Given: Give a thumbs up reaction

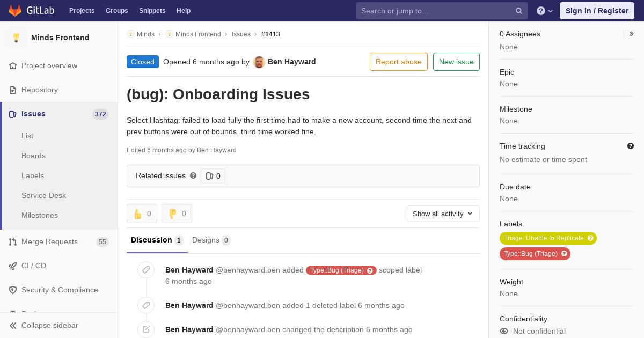Looking at the screenshot, I should click(142, 214).
